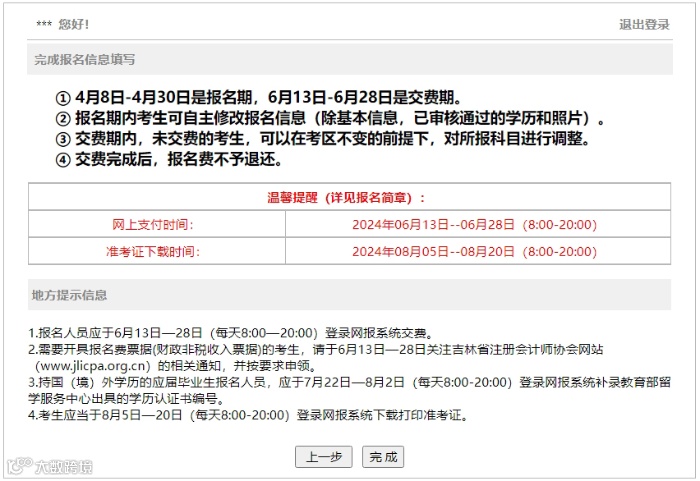Click local tip 2 about 财政非税收入票据
The width and height of the screenshot is (700, 481).
tap(316, 357)
